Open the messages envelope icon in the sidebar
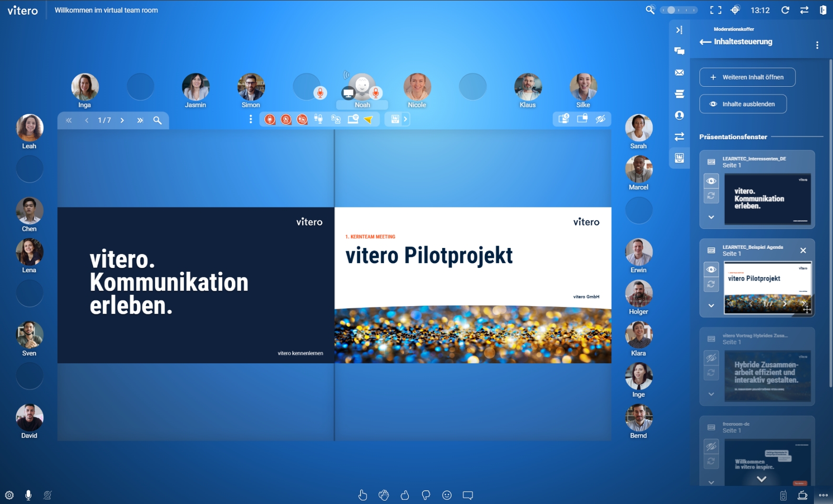 coord(679,72)
